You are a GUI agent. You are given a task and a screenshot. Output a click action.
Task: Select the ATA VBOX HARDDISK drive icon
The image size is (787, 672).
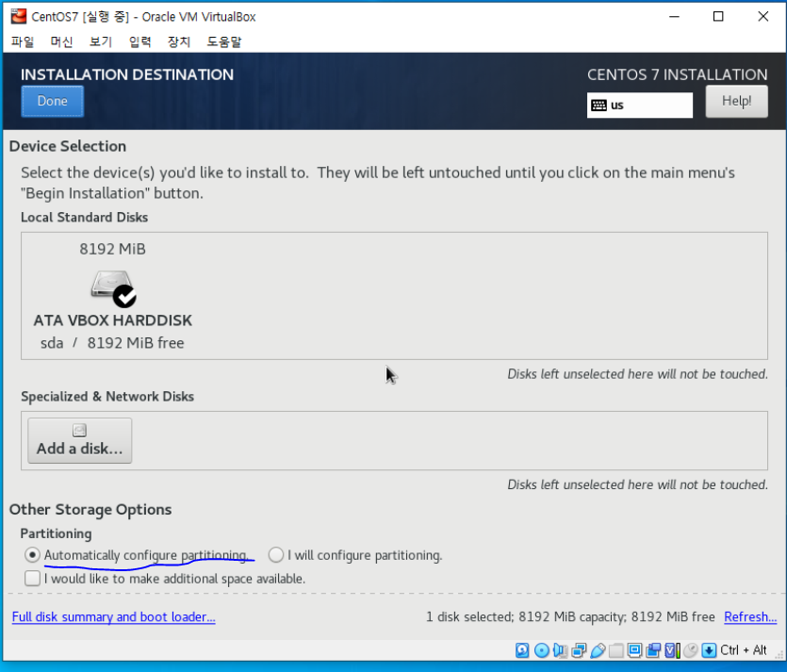tap(113, 288)
